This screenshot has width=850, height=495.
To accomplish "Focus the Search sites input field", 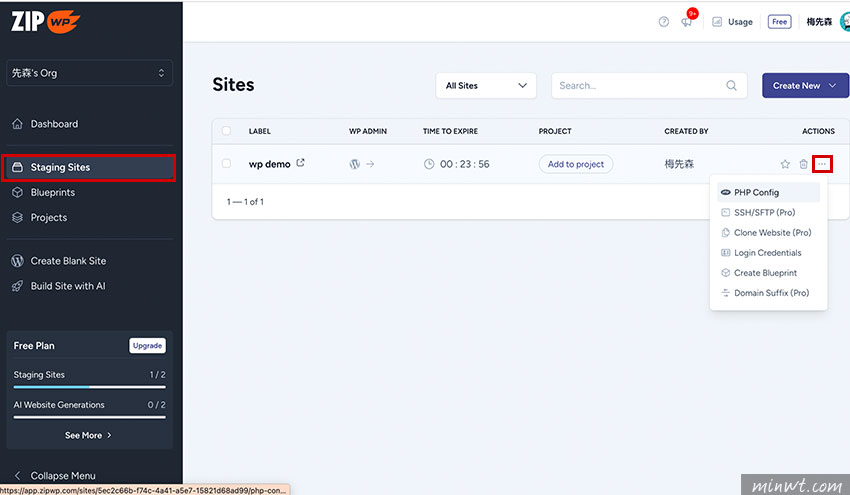I will [x=649, y=86].
